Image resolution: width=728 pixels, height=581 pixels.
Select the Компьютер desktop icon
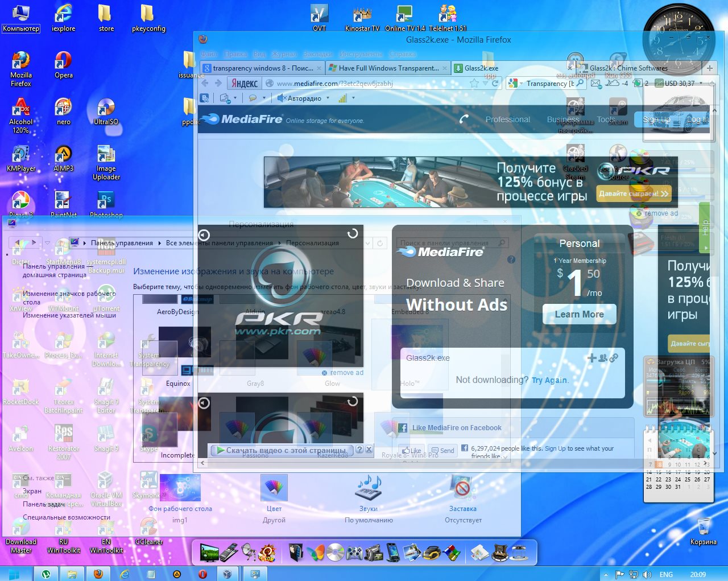click(21, 18)
